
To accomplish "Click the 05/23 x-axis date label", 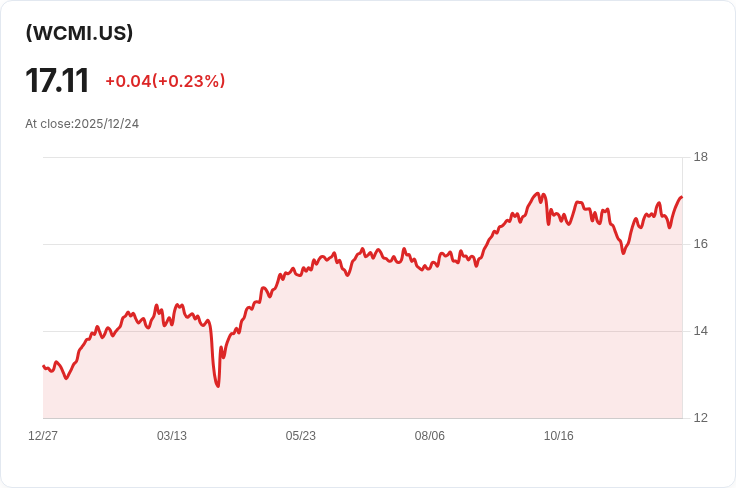I will tap(300, 436).
